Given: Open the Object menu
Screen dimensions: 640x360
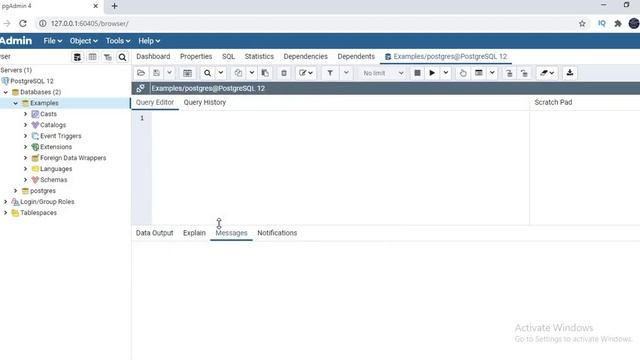Looking at the screenshot, I should click(x=84, y=41).
